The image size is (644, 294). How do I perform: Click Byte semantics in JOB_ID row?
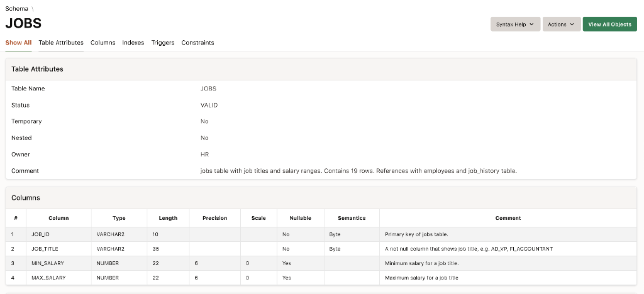335,234
